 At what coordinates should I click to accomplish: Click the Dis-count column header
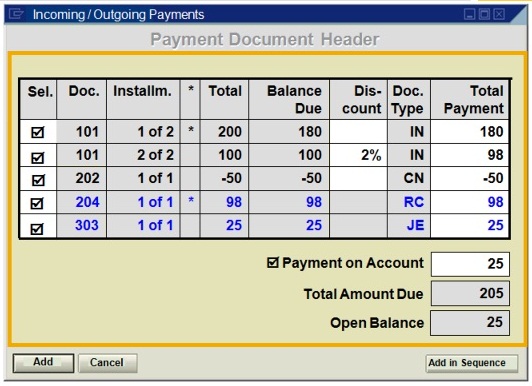[x=358, y=99]
